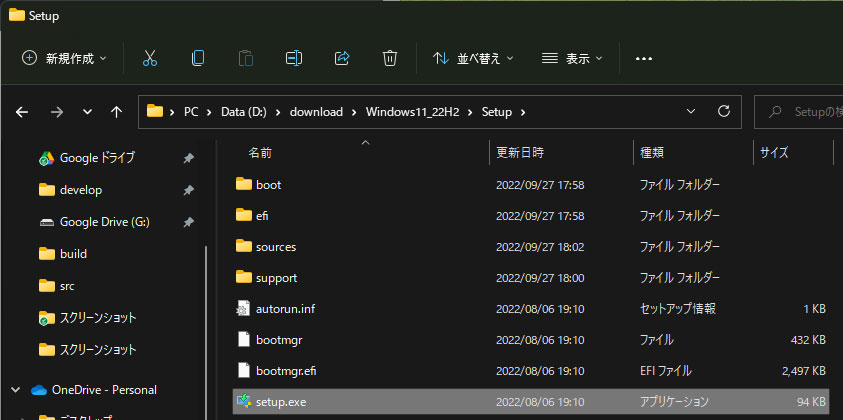Click PC in the breadcrumb path
The image size is (843, 420).
click(191, 112)
